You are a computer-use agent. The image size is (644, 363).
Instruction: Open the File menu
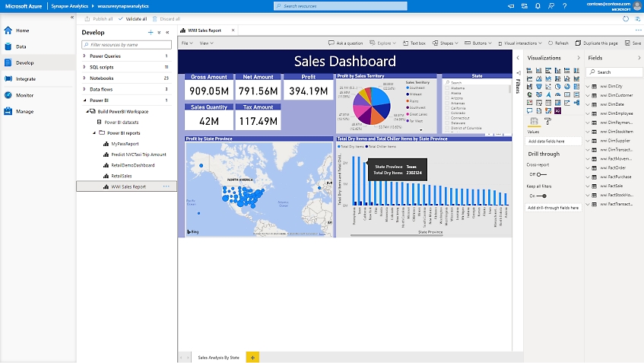(x=186, y=43)
